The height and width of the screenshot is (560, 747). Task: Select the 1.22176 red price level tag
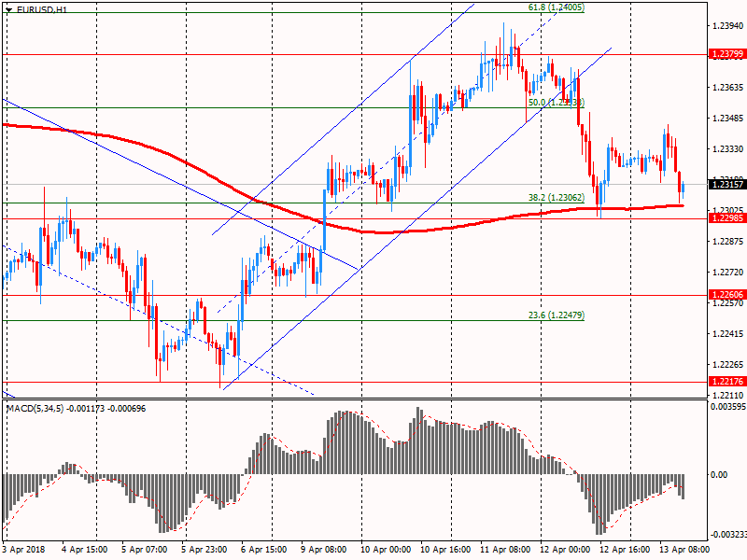(727, 382)
